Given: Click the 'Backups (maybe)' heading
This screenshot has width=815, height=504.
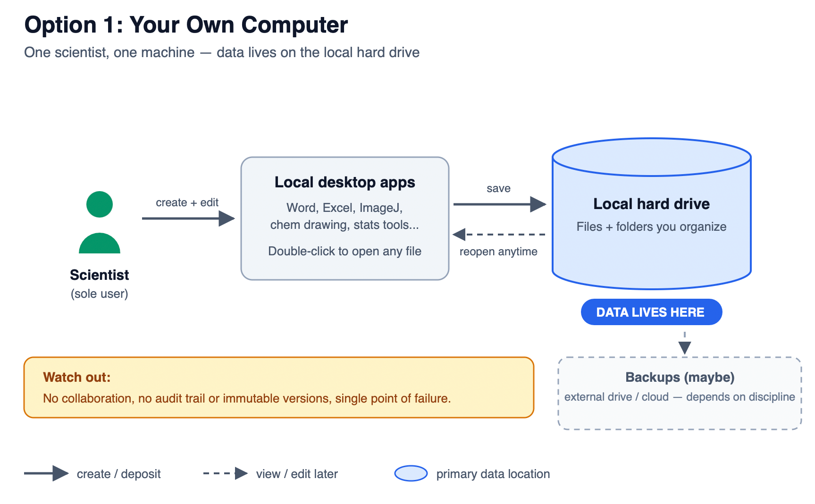Looking at the screenshot, I should pyautogui.click(x=680, y=378).
